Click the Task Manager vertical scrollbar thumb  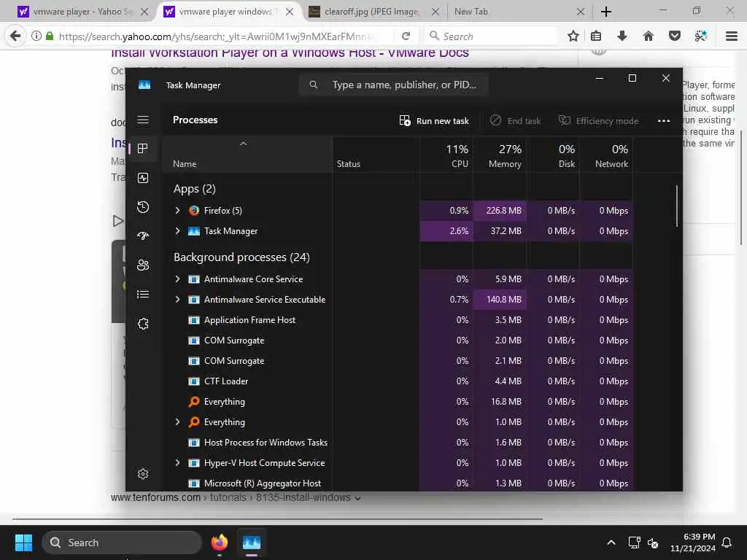(676, 206)
